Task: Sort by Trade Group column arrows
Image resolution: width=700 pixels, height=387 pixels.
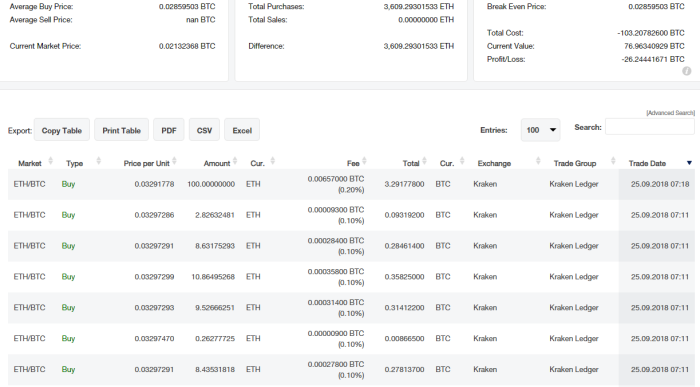Action: click(x=613, y=161)
